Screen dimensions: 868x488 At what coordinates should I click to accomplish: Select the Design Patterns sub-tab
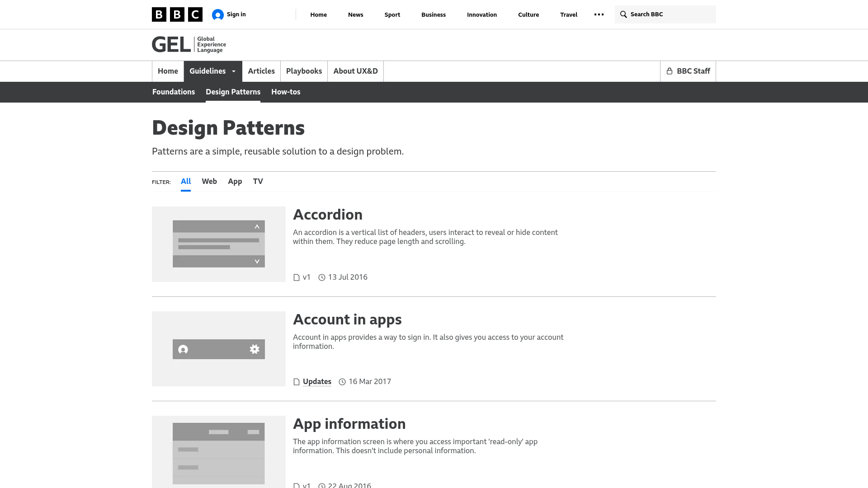tap(233, 92)
